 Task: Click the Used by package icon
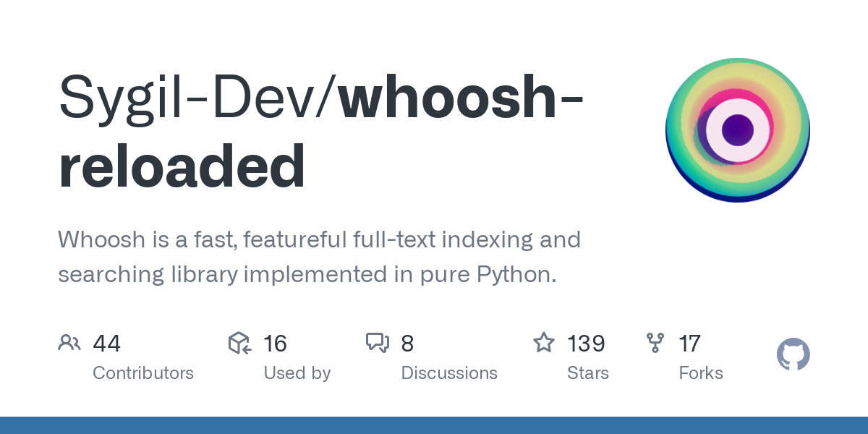(239, 343)
